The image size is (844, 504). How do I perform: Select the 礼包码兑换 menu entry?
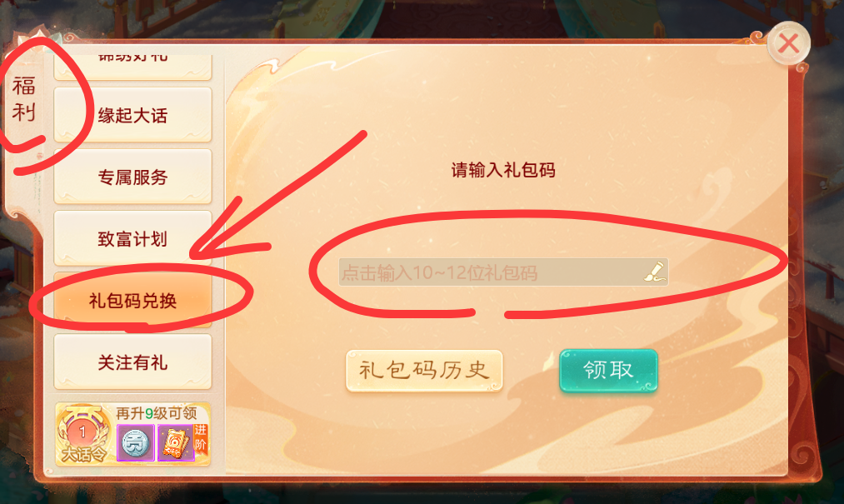point(132,301)
